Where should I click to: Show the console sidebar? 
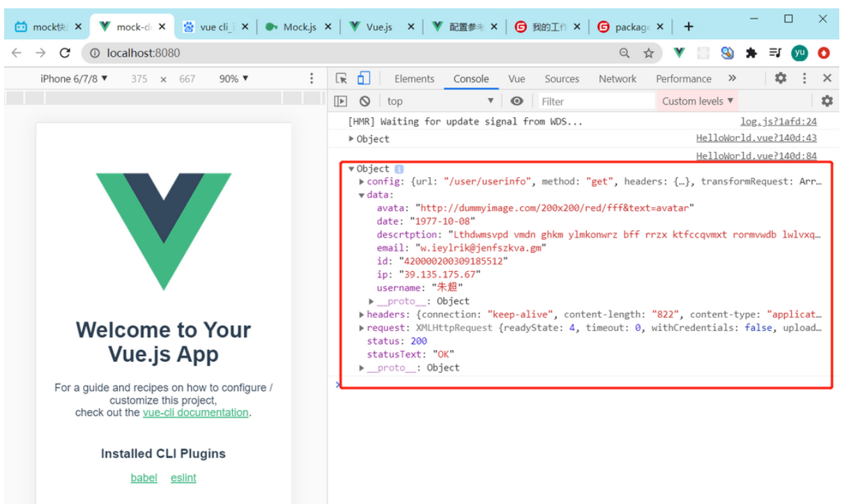[341, 101]
